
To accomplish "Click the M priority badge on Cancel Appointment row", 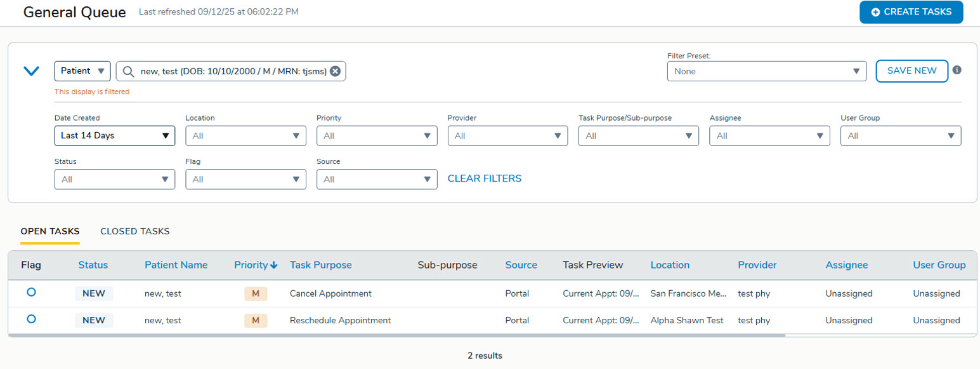I will (256, 293).
